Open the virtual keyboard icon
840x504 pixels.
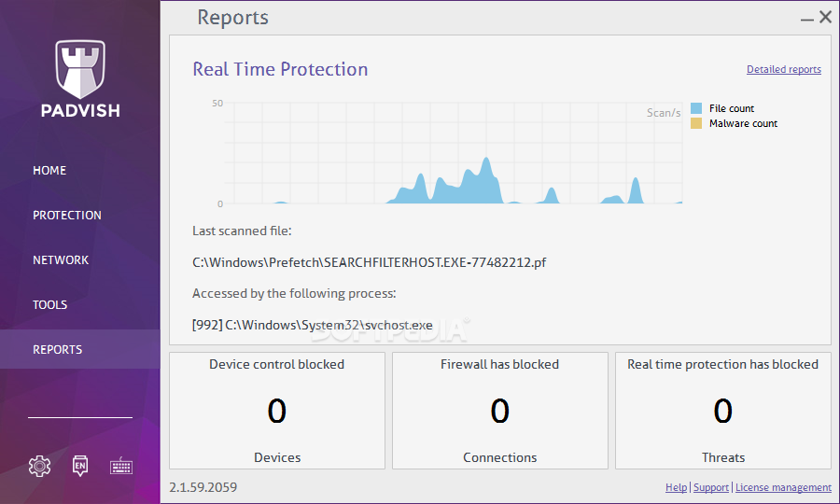pos(121,467)
